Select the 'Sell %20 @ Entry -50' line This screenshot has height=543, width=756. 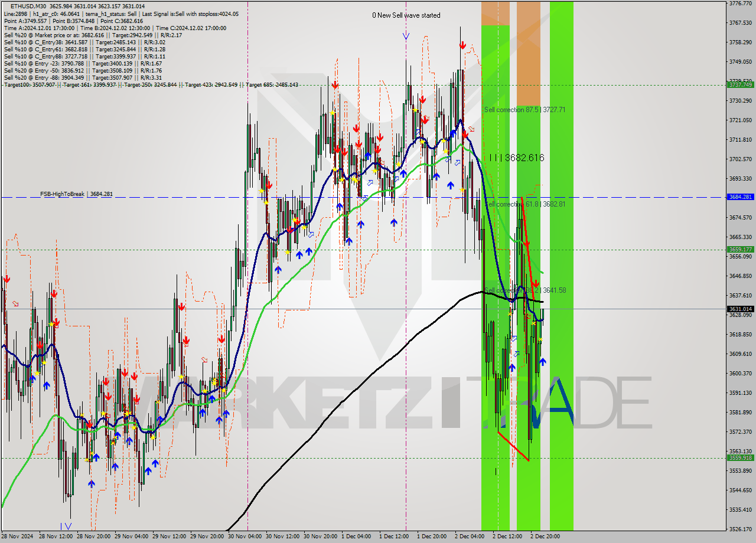pyautogui.click(x=83, y=70)
